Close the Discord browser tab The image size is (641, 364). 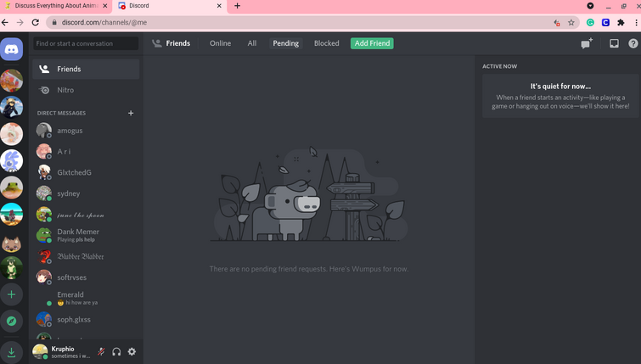pos(219,6)
